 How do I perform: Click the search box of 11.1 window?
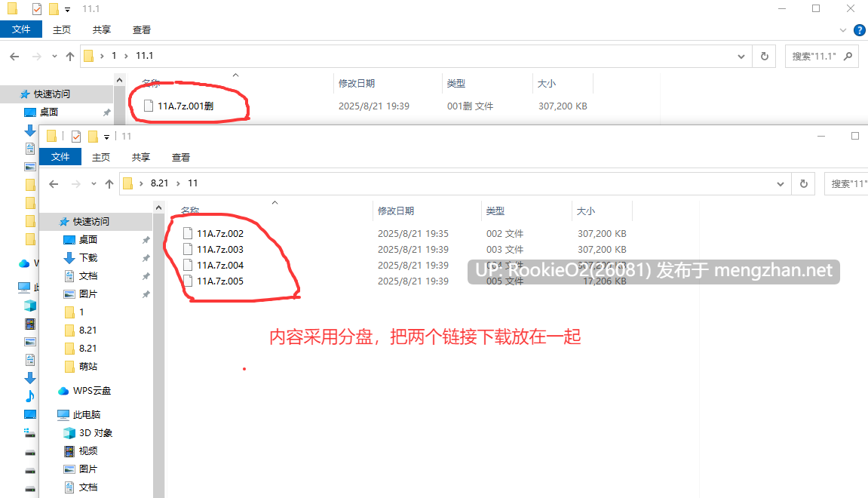pyautogui.click(x=821, y=57)
